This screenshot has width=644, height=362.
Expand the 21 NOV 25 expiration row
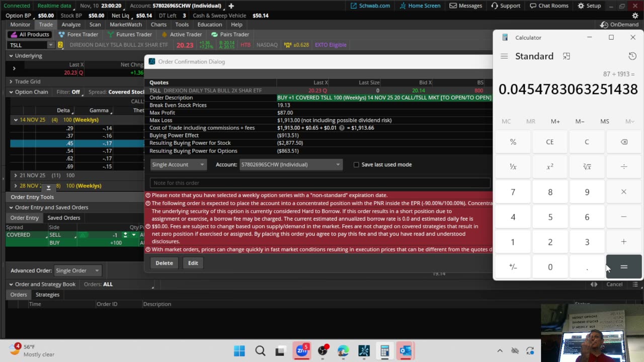16,175
